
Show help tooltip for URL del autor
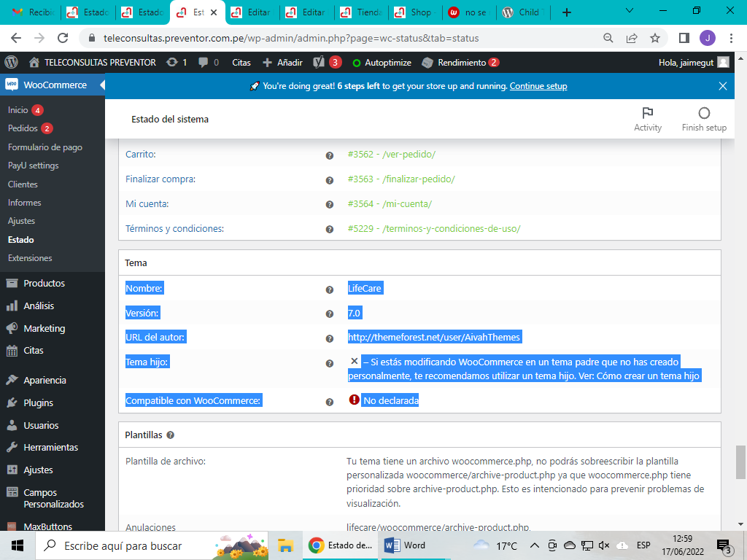(x=329, y=338)
